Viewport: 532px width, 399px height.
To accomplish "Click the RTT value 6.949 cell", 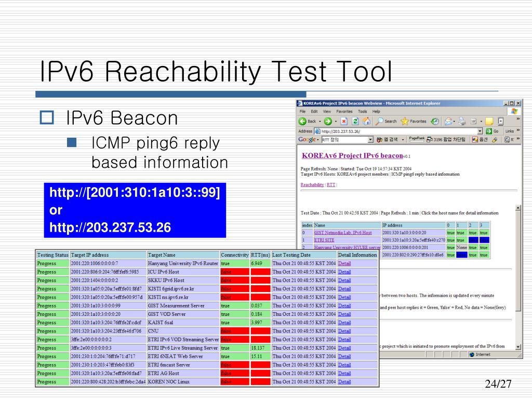I will [x=261, y=263].
